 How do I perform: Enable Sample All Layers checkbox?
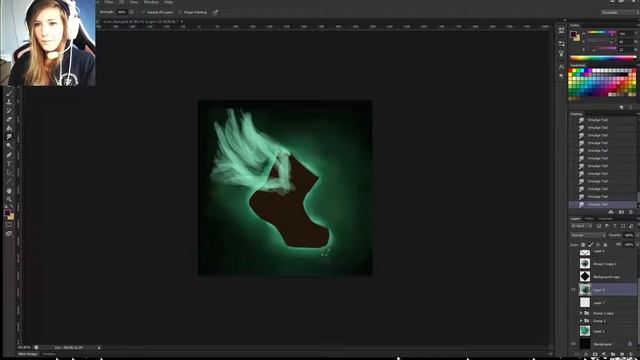coord(143,12)
